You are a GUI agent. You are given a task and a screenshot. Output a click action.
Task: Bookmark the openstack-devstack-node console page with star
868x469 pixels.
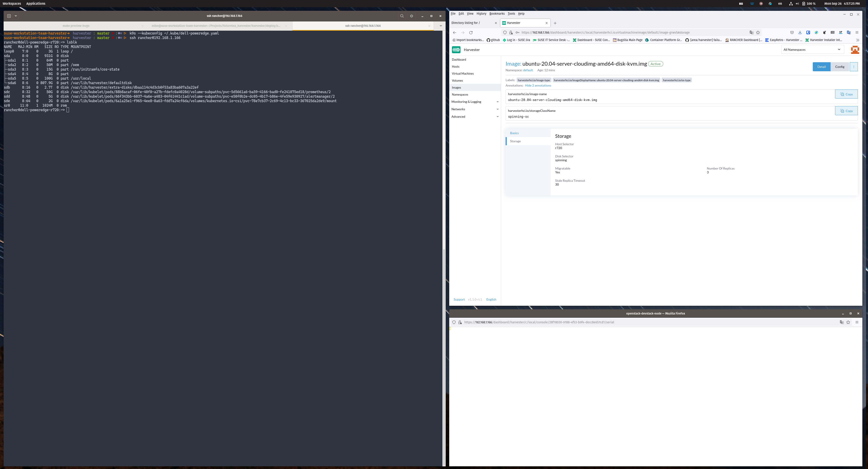(848, 322)
